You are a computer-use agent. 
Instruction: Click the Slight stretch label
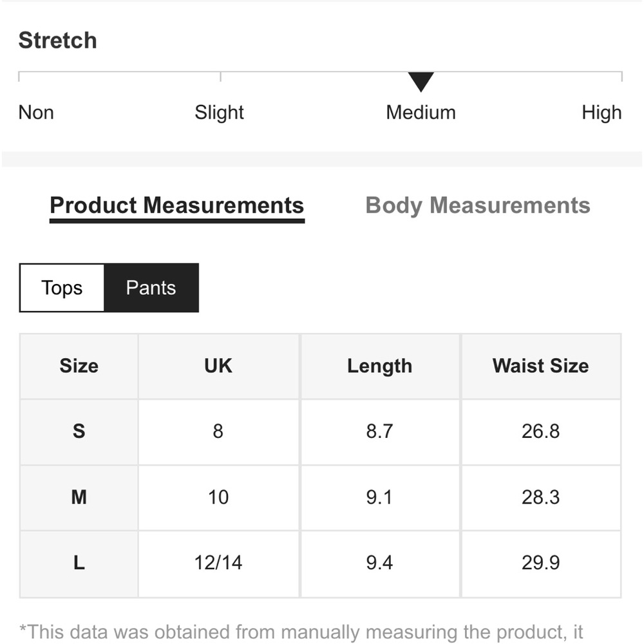point(220,113)
